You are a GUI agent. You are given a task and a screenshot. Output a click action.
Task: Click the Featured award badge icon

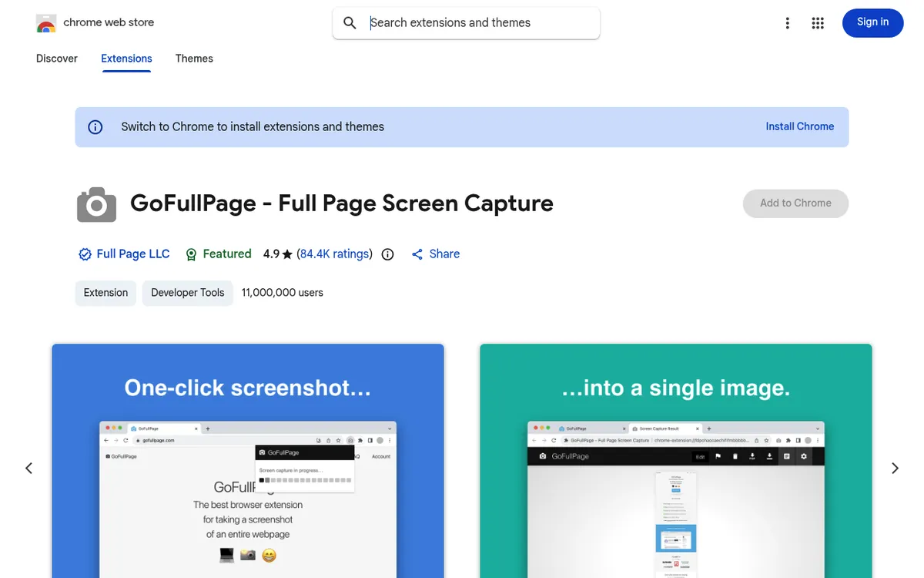pos(191,254)
